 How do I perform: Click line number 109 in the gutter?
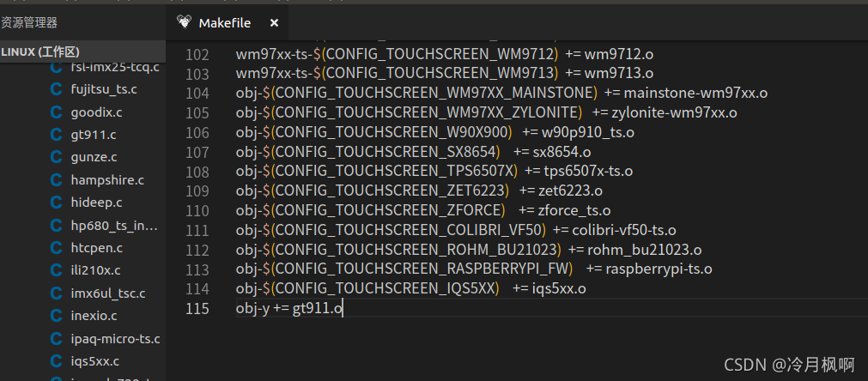click(x=197, y=191)
